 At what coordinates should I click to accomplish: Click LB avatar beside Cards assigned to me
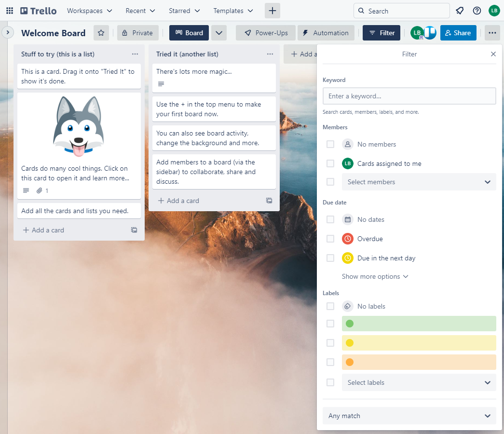[x=347, y=163]
